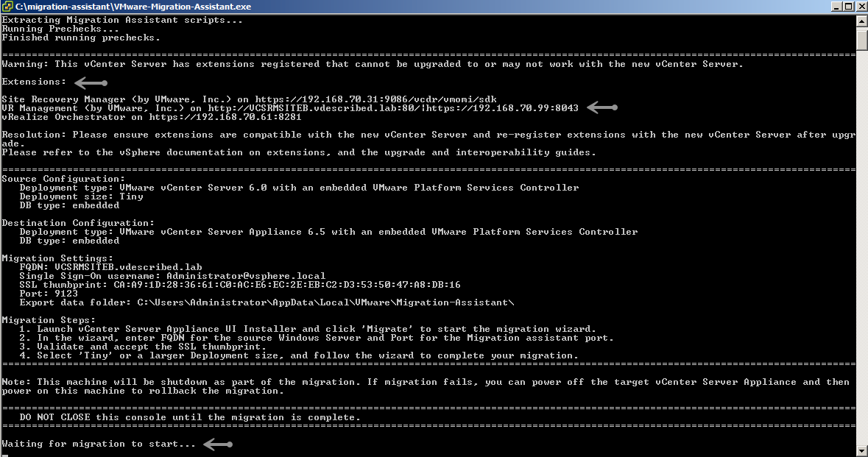
Task: Click the vCenter Server 6.0 deployment type line
Action: [299, 188]
